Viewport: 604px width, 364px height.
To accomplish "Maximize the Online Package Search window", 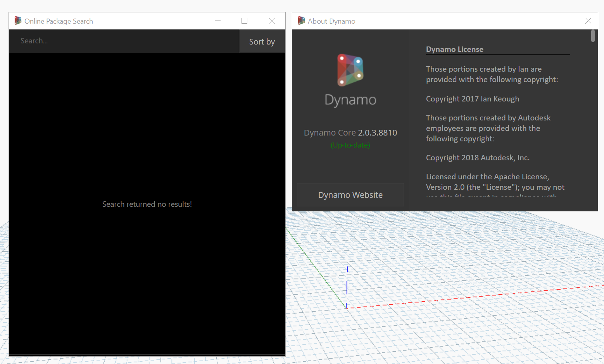I will (244, 21).
